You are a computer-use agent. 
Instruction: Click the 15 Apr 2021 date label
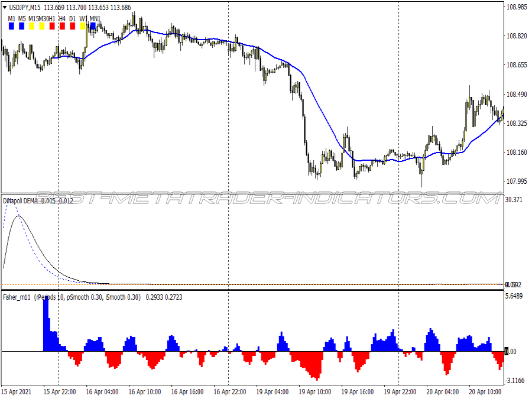17,392
